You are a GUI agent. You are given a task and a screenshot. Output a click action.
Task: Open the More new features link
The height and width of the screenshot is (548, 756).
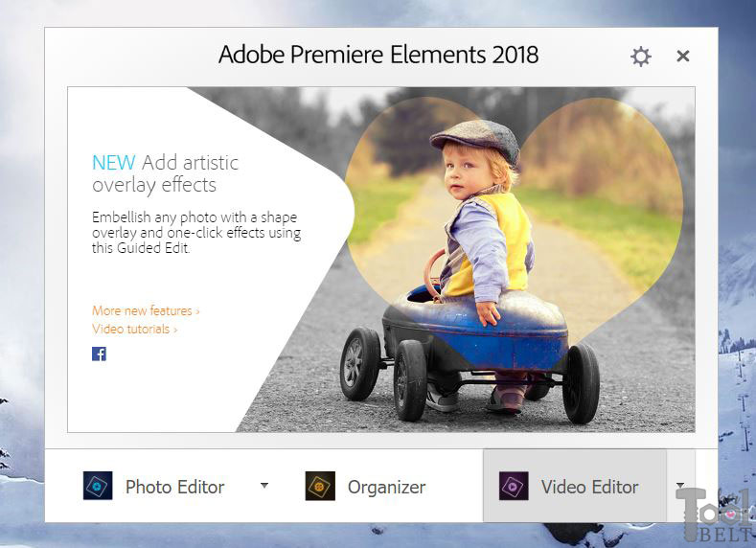(x=142, y=310)
